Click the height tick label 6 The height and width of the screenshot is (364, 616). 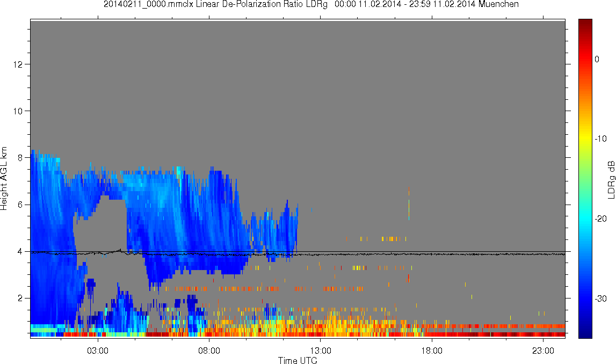(x=20, y=205)
